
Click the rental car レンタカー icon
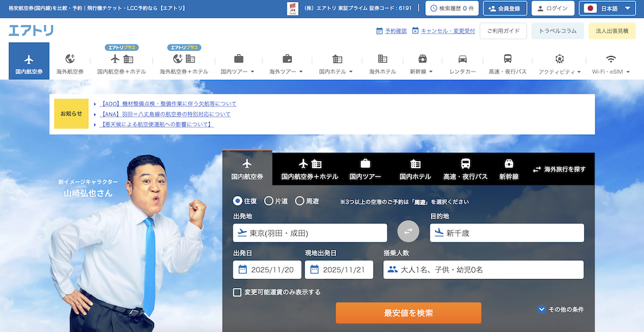pyautogui.click(x=462, y=59)
